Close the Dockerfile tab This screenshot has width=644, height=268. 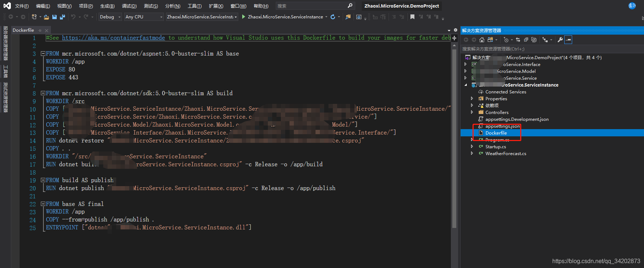(47, 30)
